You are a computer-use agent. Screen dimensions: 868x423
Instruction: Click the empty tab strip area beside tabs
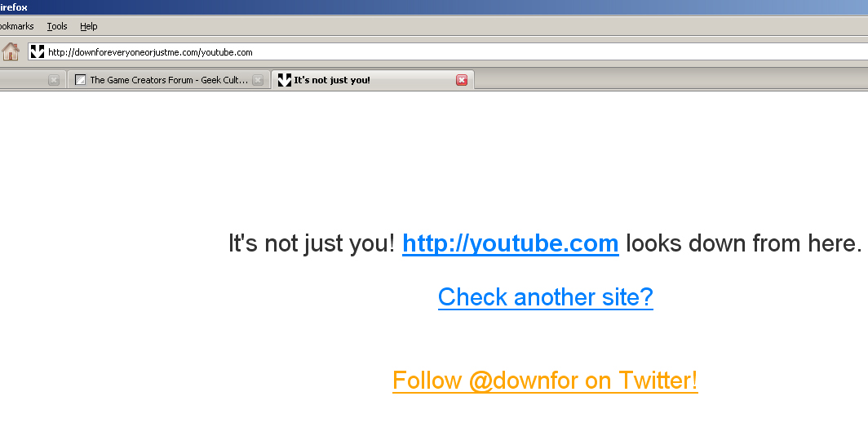pos(671,80)
